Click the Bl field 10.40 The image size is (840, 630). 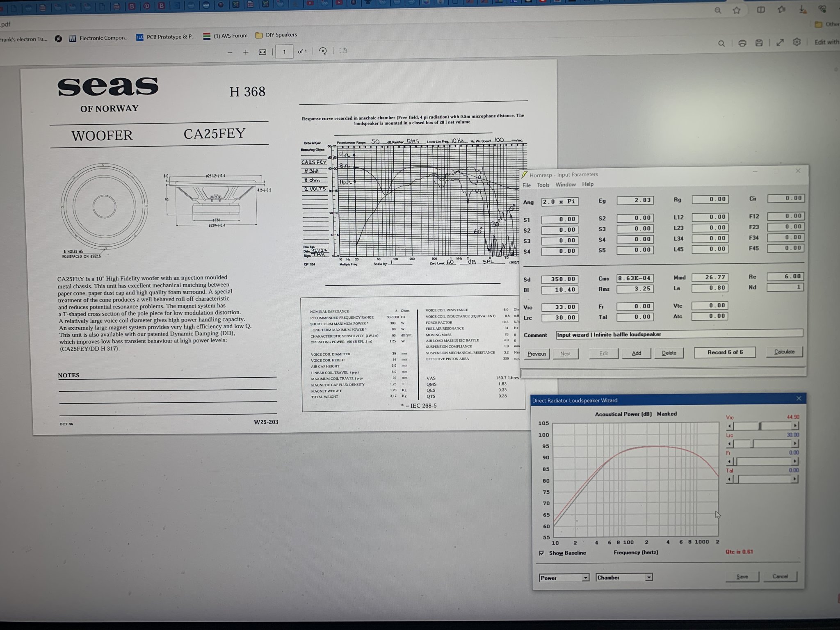click(x=560, y=290)
